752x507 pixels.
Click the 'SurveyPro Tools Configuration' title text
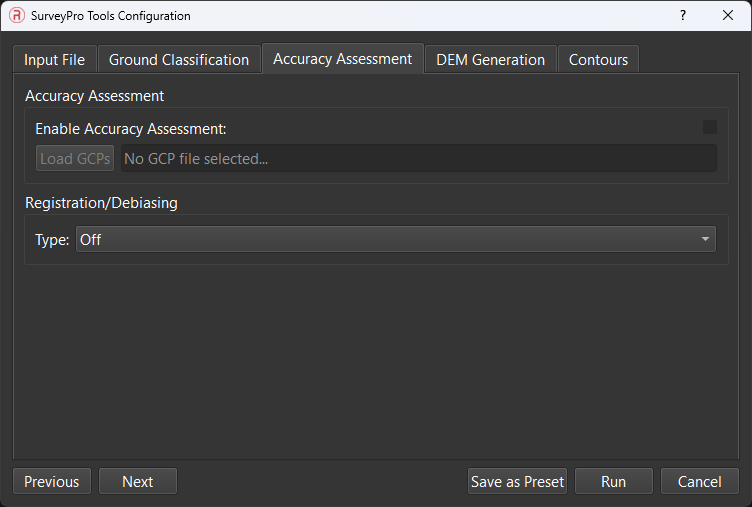click(111, 16)
